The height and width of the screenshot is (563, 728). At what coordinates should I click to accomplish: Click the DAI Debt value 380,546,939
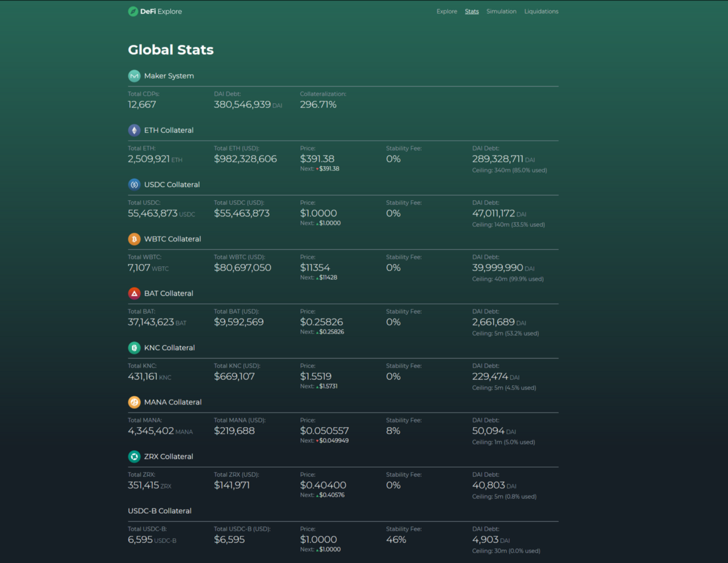(x=243, y=104)
